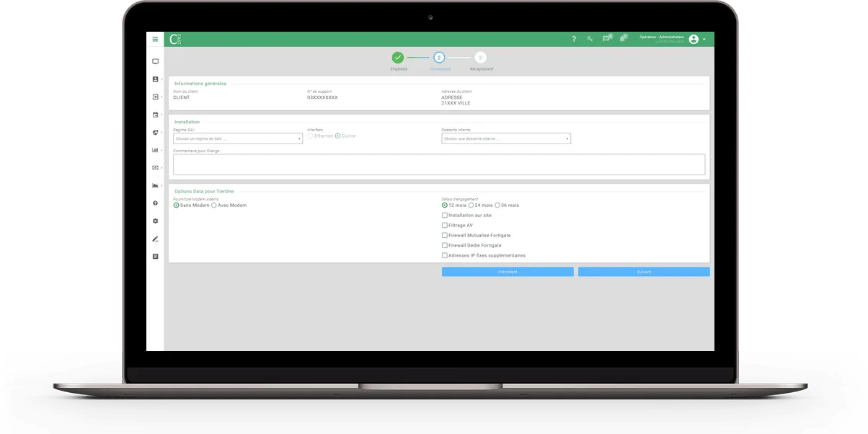The width and height of the screenshot is (868, 434).
Task: Check Firewall Dédié Fortigate
Action: 444,246
